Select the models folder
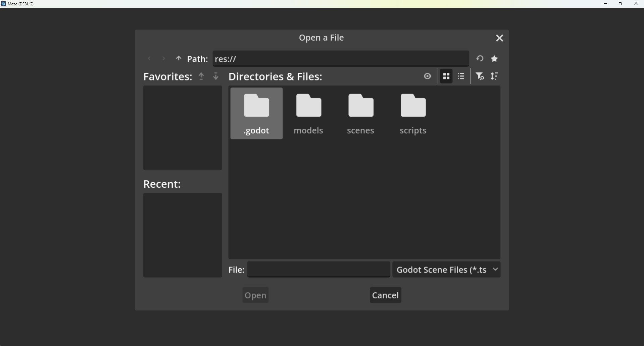 click(x=309, y=114)
